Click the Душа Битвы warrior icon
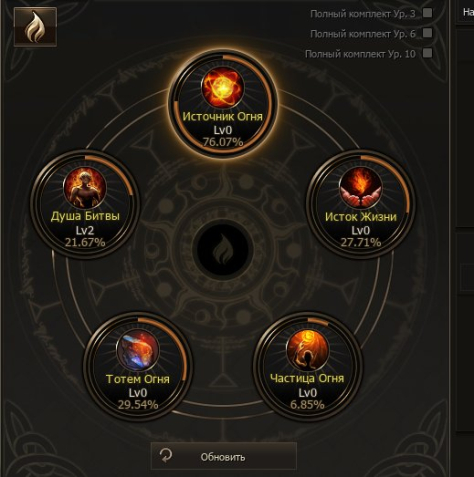The width and height of the screenshot is (474, 477). click(85, 188)
